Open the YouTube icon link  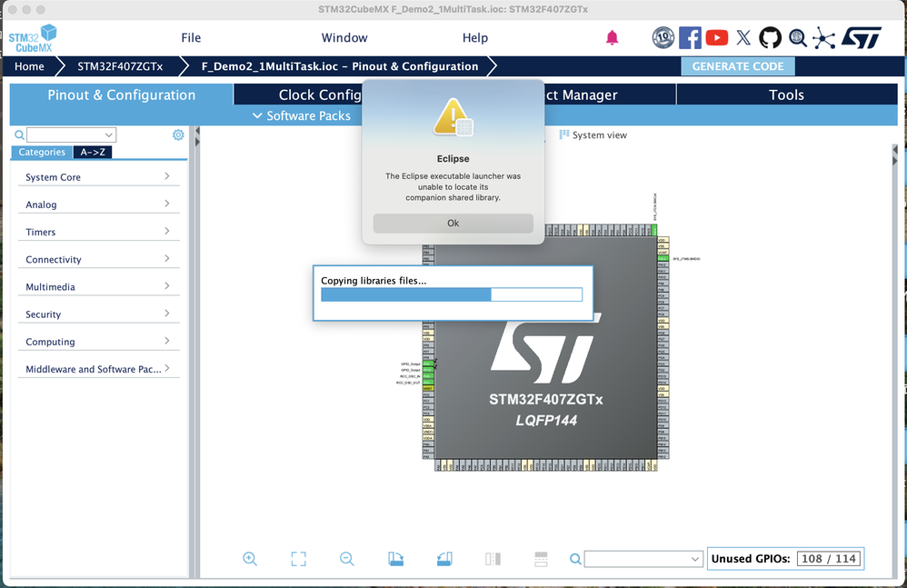717,38
